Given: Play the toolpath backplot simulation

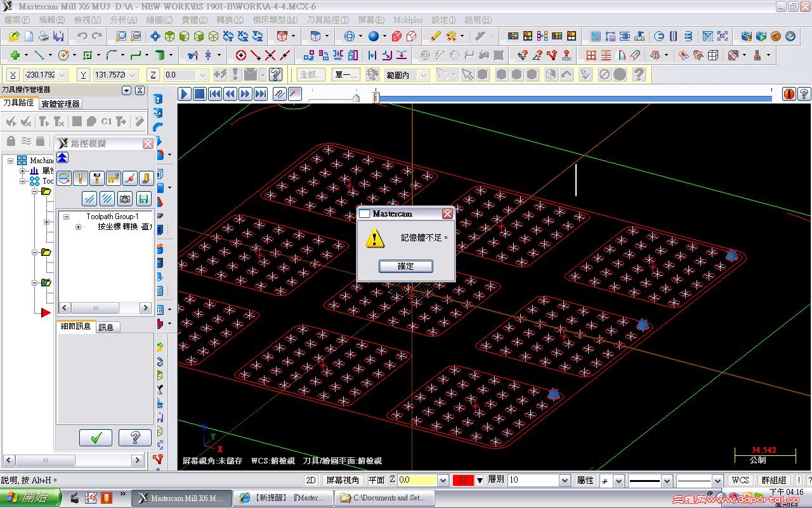Looking at the screenshot, I should (x=185, y=94).
